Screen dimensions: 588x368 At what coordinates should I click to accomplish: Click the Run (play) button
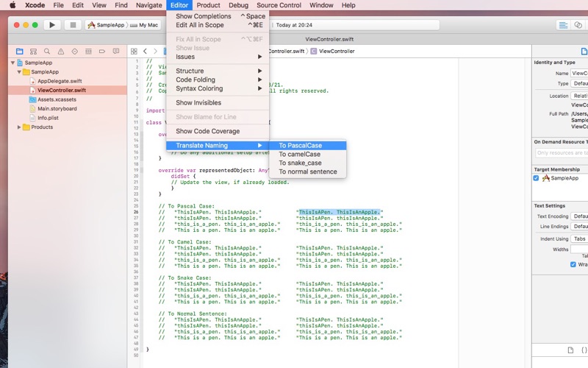click(x=52, y=25)
